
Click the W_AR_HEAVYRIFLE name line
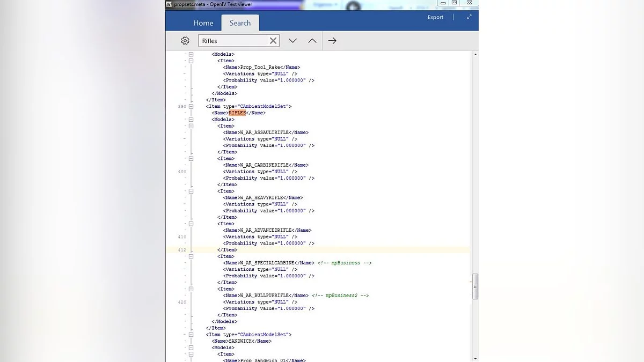[263, 198]
